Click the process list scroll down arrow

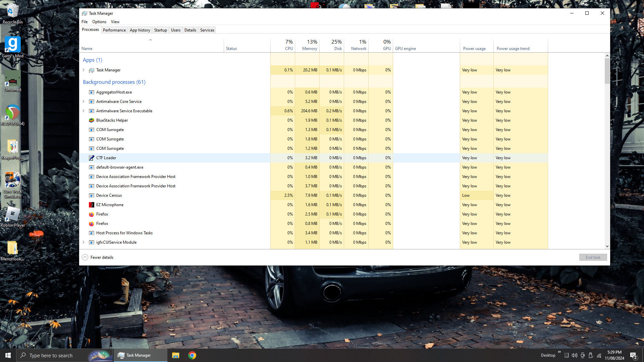607,246
